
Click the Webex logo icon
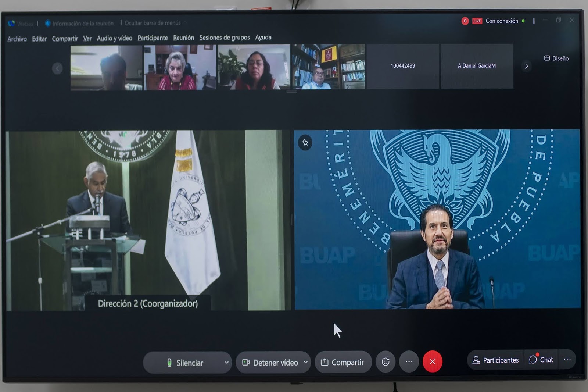point(11,24)
